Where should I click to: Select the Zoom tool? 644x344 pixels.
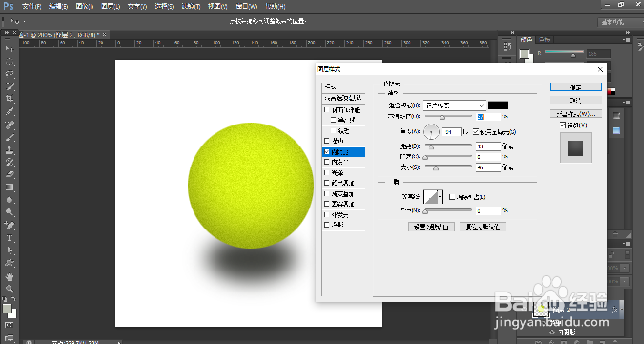[x=9, y=289]
